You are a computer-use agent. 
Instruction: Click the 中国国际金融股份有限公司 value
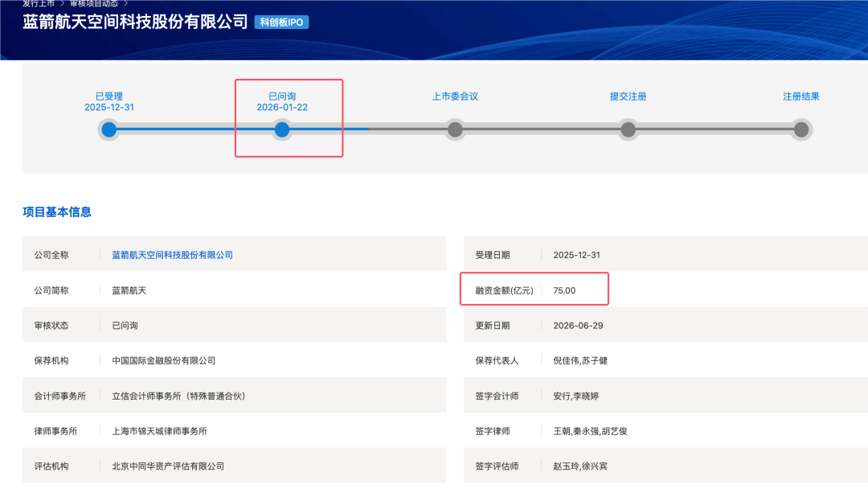click(164, 361)
